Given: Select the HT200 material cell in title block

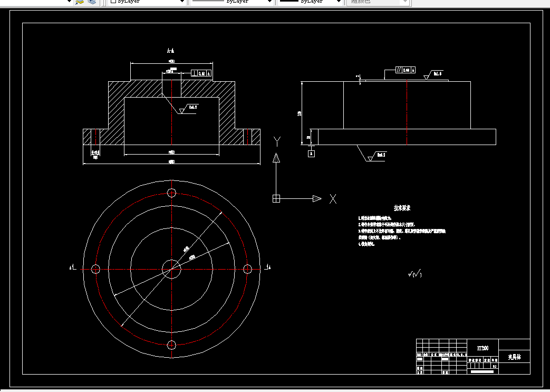Looking at the screenshot, I should (483, 348).
